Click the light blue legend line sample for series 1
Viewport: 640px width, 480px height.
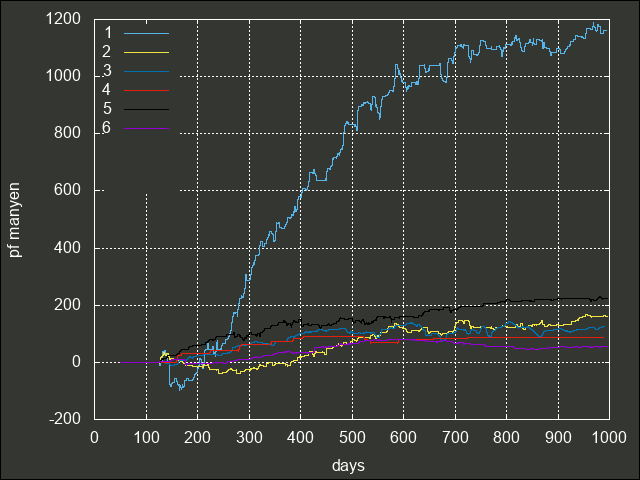click(x=147, y=33)
